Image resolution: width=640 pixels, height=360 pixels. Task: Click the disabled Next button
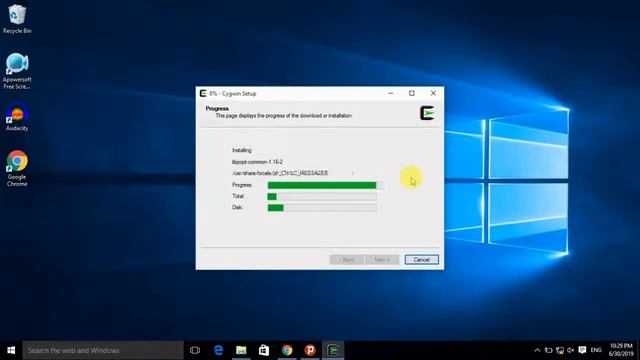coord(382,260)
